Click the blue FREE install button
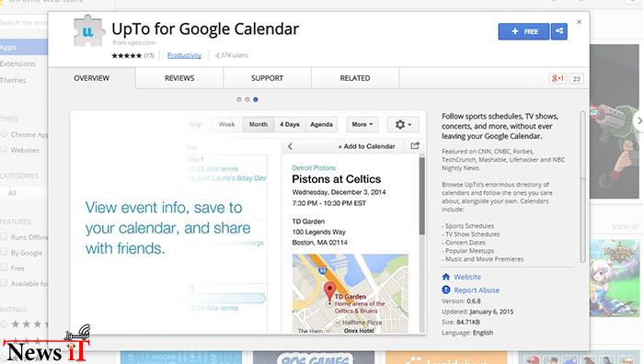 (x=523, y=31)
